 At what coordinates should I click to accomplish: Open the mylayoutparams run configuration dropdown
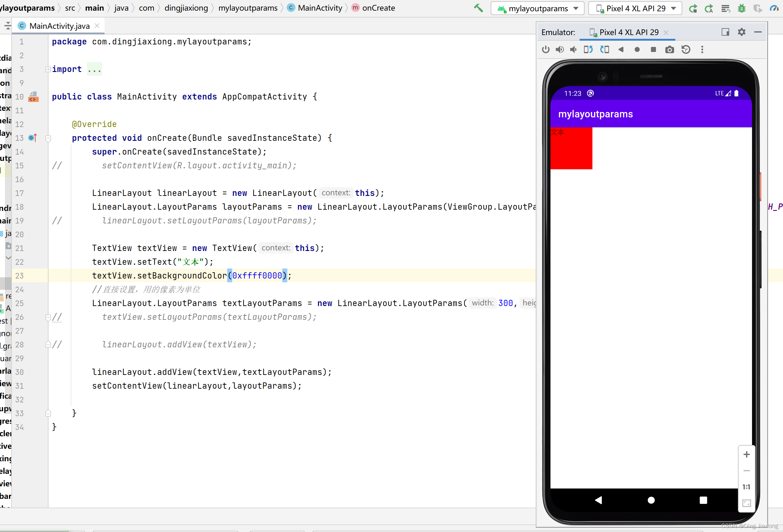coord(538,8)
